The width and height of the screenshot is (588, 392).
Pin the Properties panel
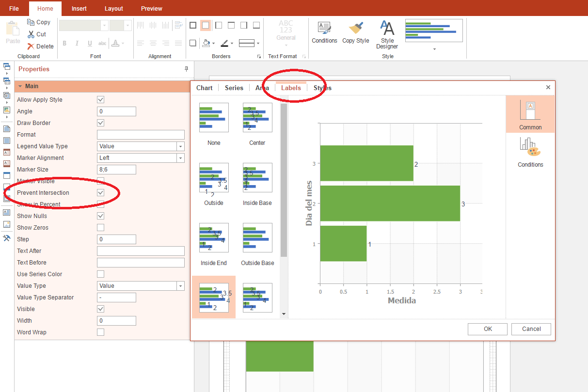point(186,69)
